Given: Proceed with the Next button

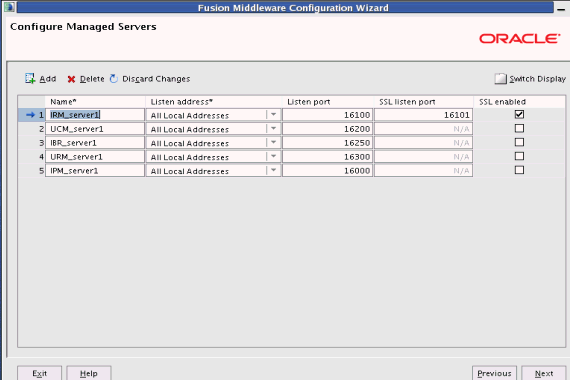Looking at the screenshot, I should click(x=544, y=373).
